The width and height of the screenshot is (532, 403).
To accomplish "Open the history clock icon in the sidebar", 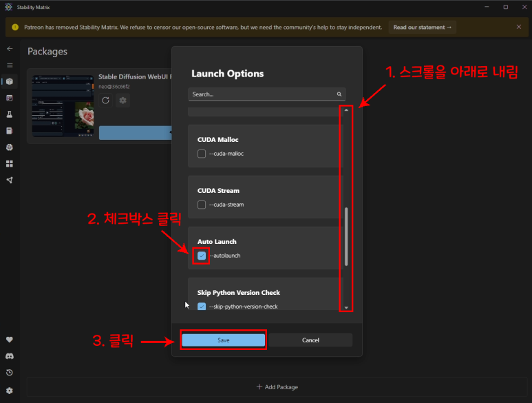I will (x=10, y=373).
